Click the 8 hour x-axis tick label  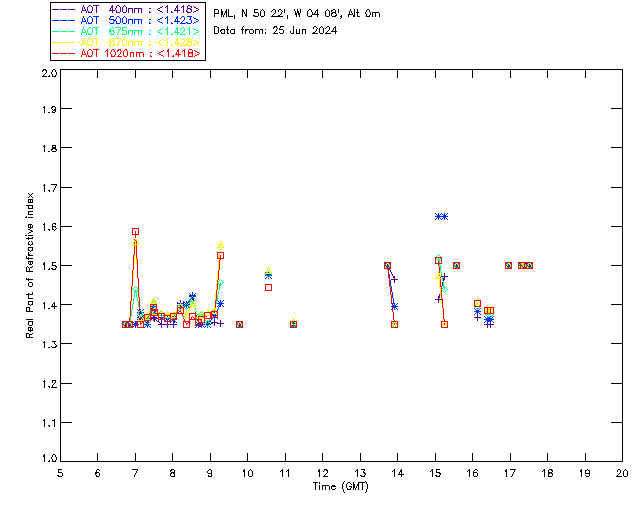pos(173,473)
